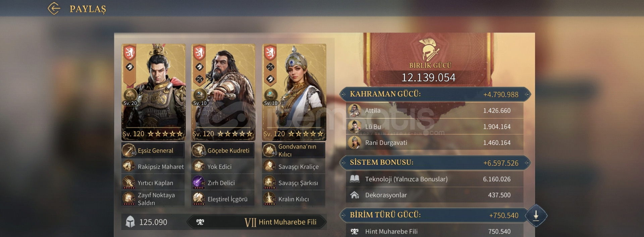The width and height of the screenshot is (644, 237).
Task: Tap the Kralın Kılıcı skill icon
Action: tap(269, 199)
